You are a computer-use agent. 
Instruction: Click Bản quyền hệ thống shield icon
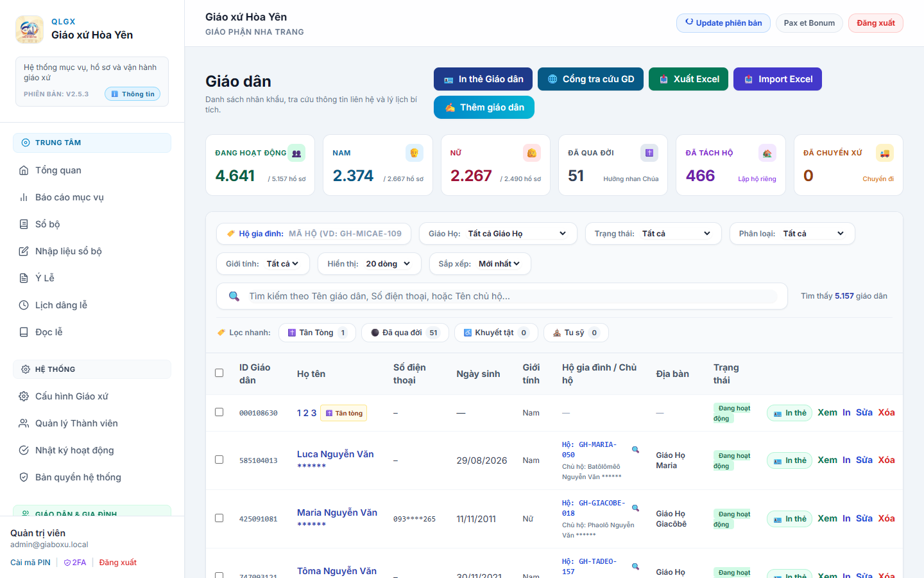[24, 477]
